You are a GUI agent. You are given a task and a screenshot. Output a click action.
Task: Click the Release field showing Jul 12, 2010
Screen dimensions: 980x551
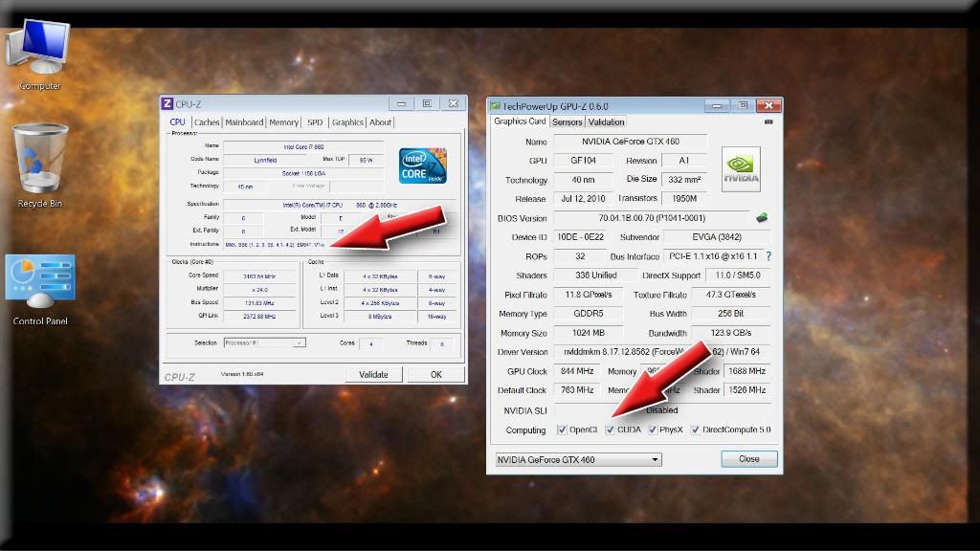(583, 199)
